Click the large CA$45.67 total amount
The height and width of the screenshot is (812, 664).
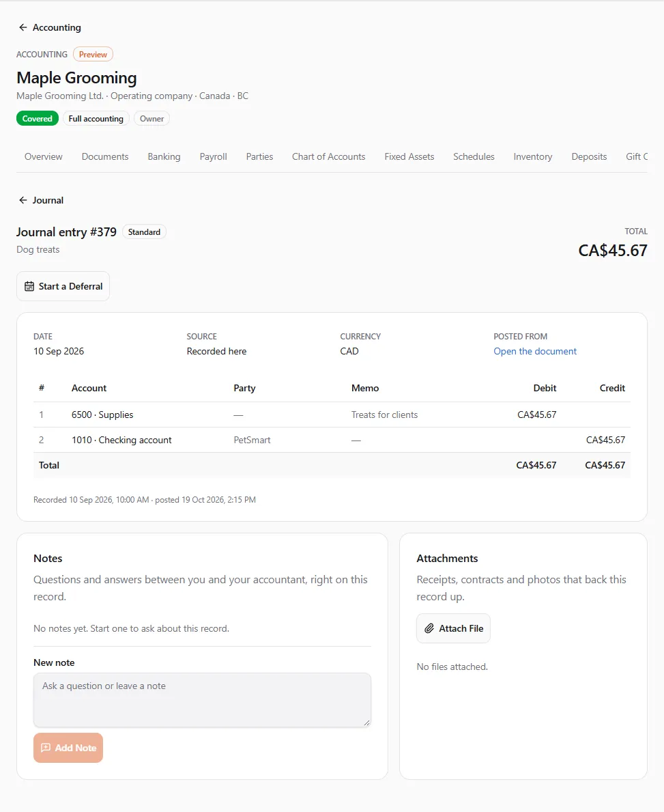click(613, 251)
